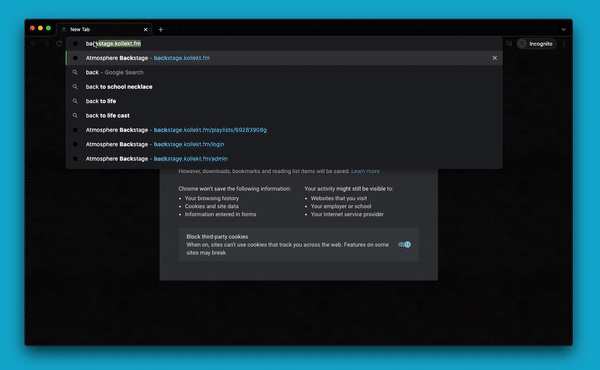Image resolution: width=600 pixels, height=370 pixels.
Task: Click site icon beside backstage.kollekt.fm/login
Action: [75, 144]
